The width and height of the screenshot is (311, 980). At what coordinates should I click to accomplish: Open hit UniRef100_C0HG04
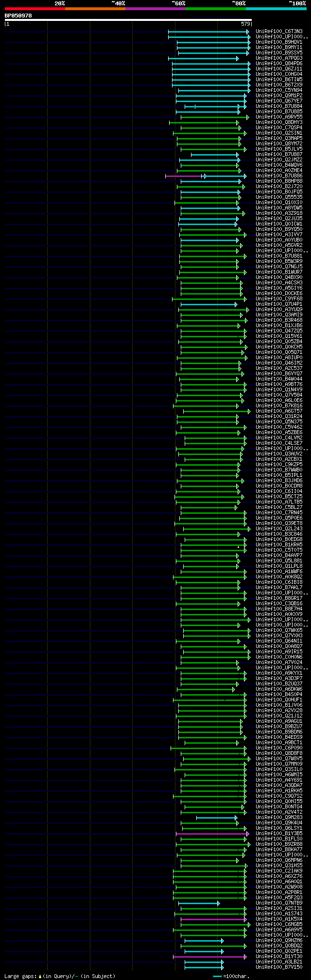pos(279,74)
